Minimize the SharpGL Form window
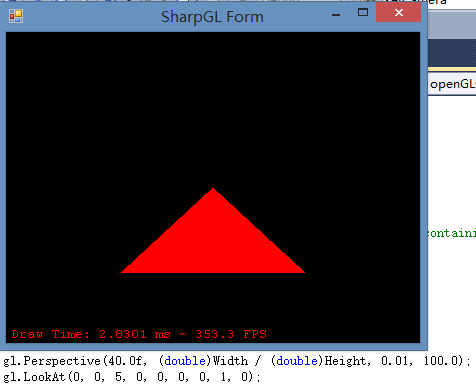 [336, 14]
